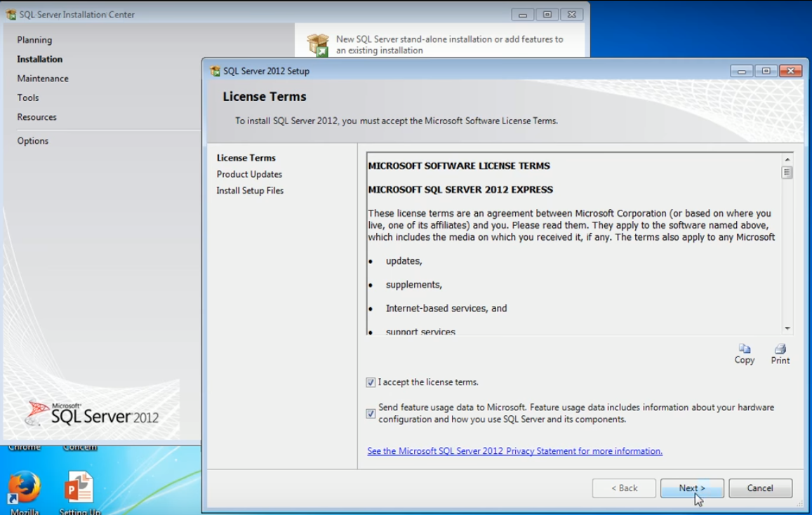The image size is (812, 515).
Task: Click the Print label under the printer icon
Action: tap(780, 360)
